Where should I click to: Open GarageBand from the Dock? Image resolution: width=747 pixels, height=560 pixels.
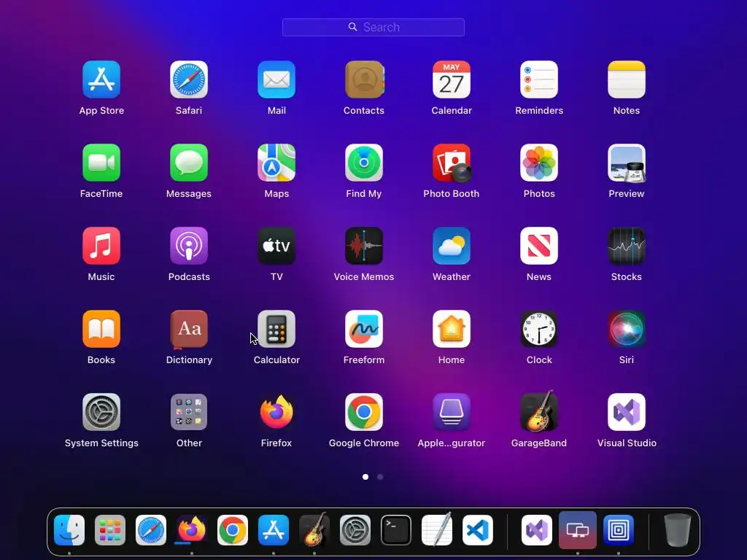[314, 529]
